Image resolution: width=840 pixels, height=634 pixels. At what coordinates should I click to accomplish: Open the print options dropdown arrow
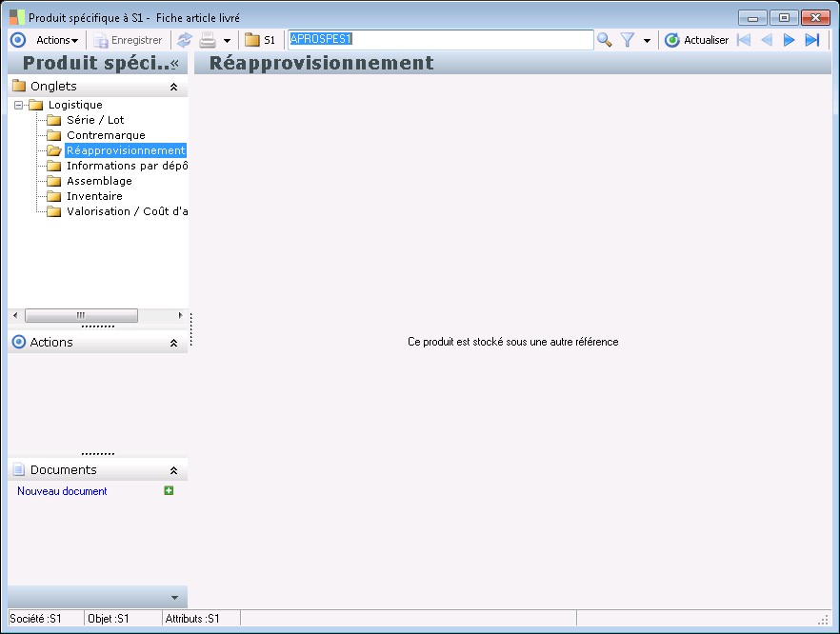[227, 41]
